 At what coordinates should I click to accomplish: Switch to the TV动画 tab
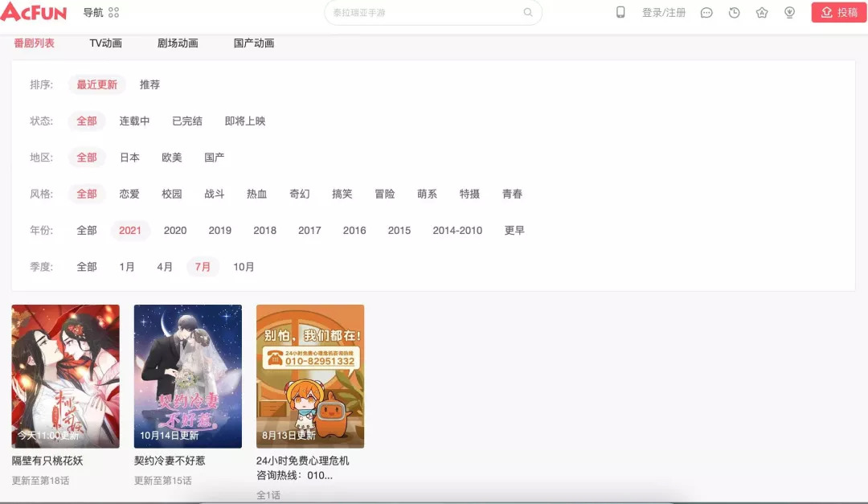tap(105, 43)
